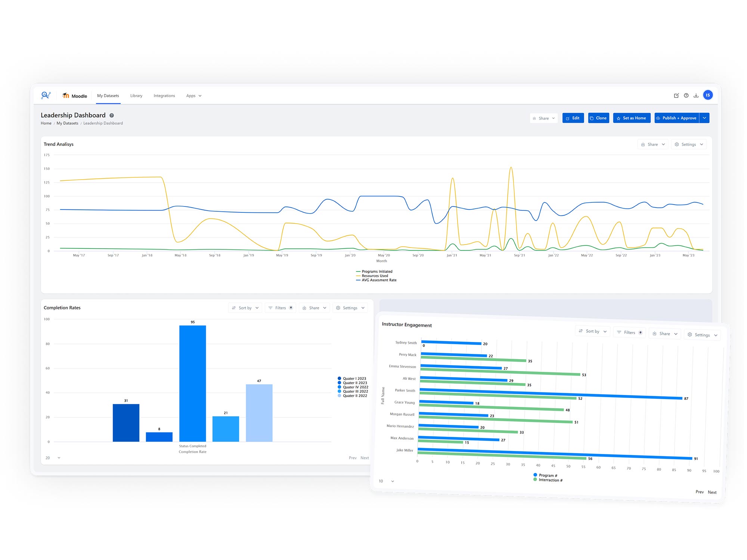Screen dimensions: 747x560
Task: Click the Moodle logo icon
Action: pyautogui.click(x=66, y=96)
